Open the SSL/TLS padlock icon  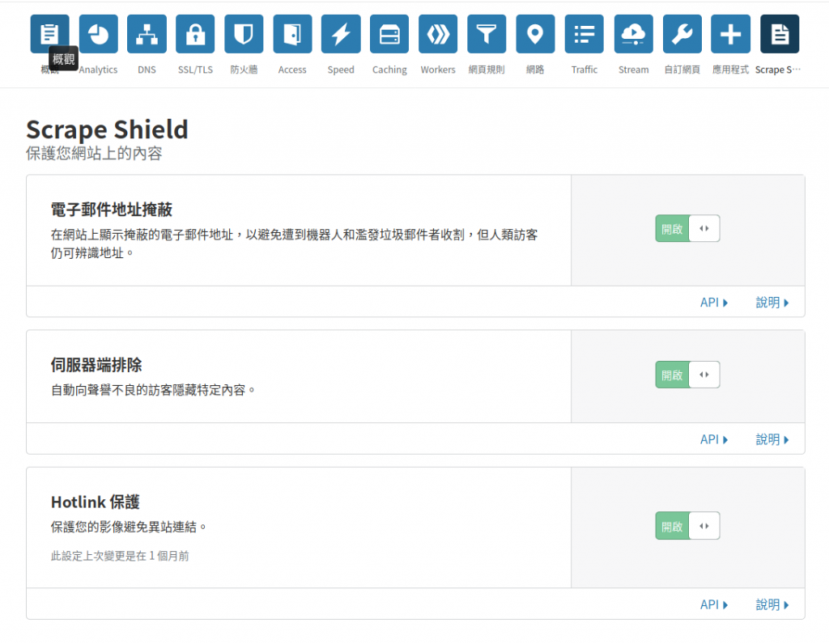click(195, 34)
